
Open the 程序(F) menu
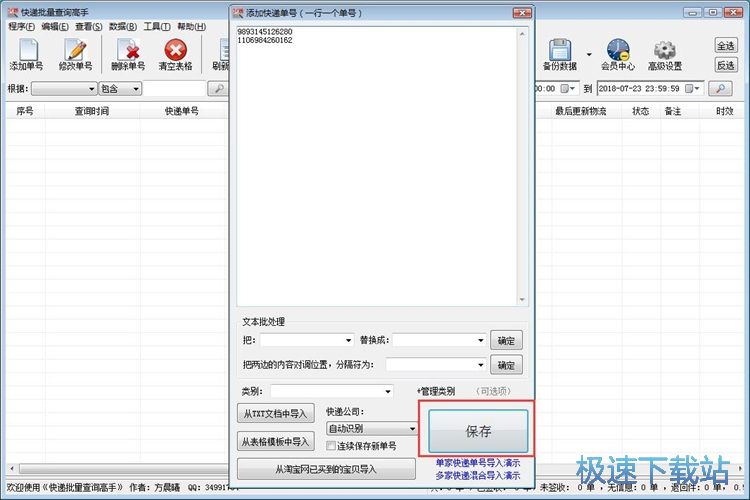coord(22,27)
